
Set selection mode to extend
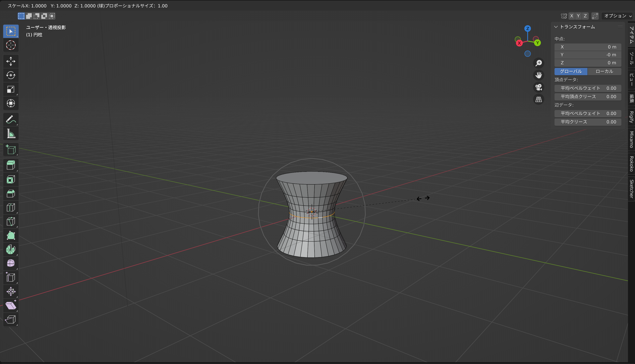[29, 16]
